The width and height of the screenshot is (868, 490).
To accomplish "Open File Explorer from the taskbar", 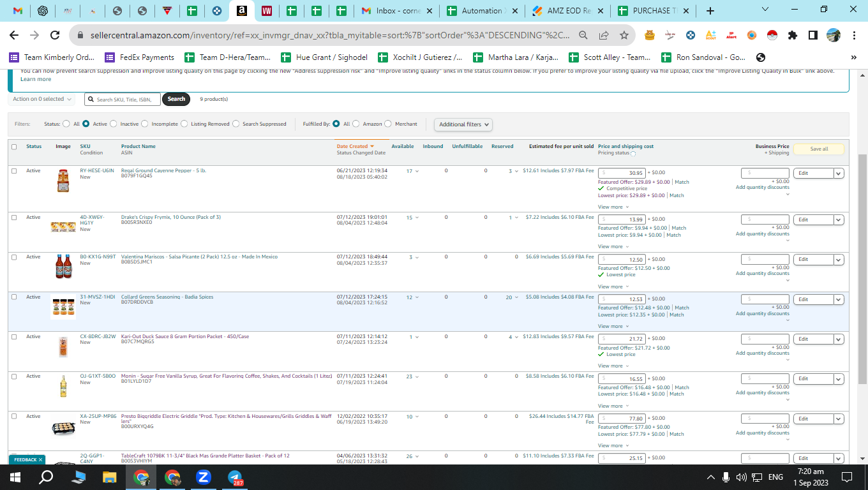I will tap(110, 477).
